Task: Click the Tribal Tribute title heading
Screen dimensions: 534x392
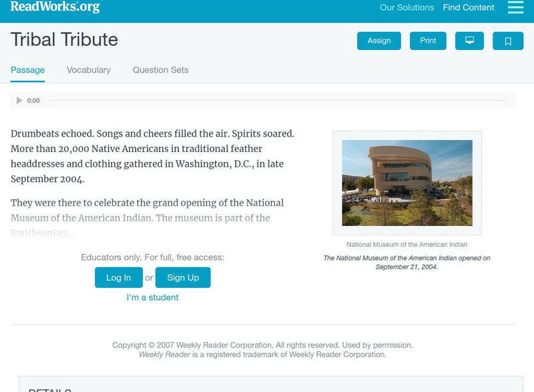Action: [65, 40]
